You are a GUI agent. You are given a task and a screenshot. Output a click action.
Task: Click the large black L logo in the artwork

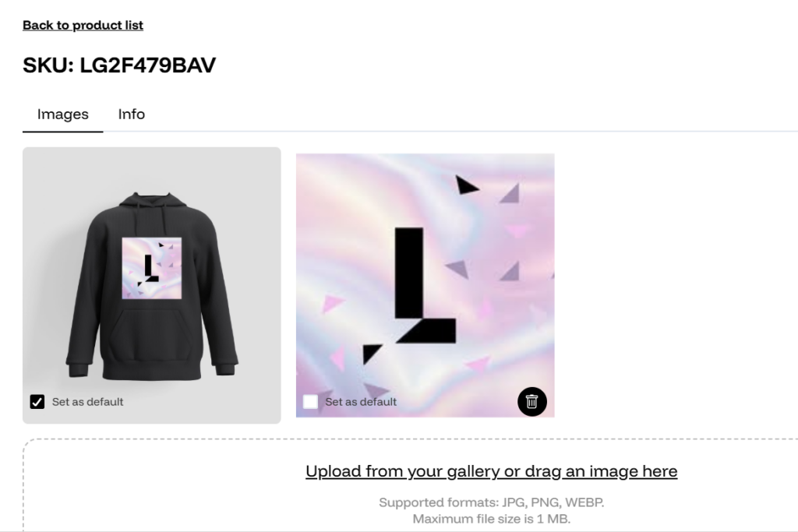(x=425, y=285)
